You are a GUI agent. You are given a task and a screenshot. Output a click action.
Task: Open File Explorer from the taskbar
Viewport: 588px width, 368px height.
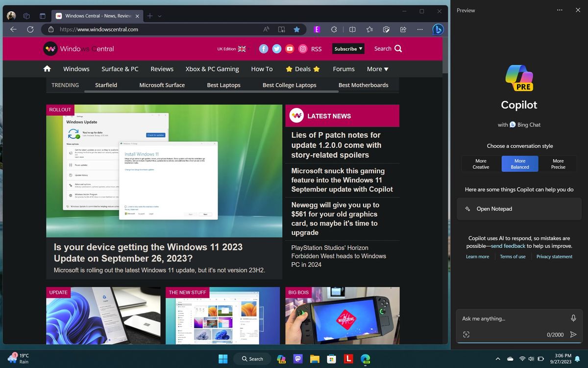(x=315, y=359)
